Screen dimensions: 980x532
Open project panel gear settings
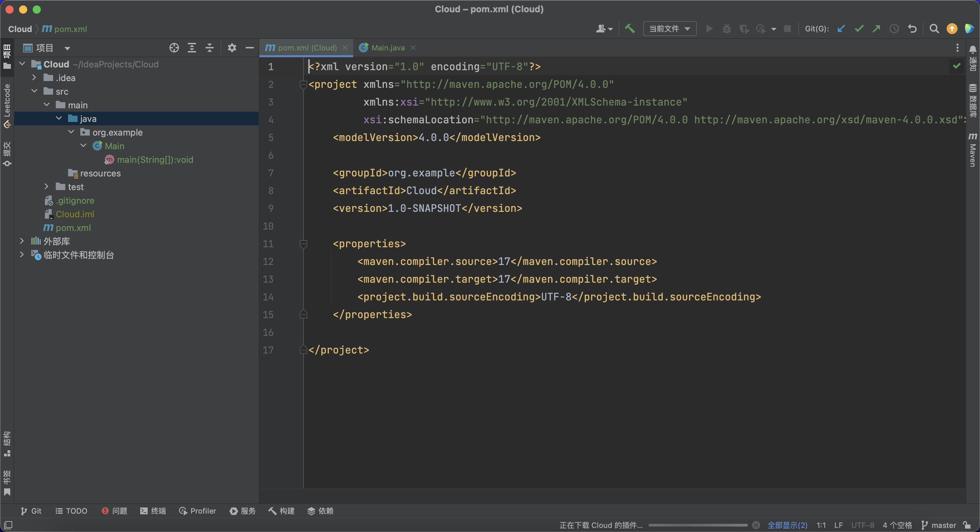tap(232, 48)
